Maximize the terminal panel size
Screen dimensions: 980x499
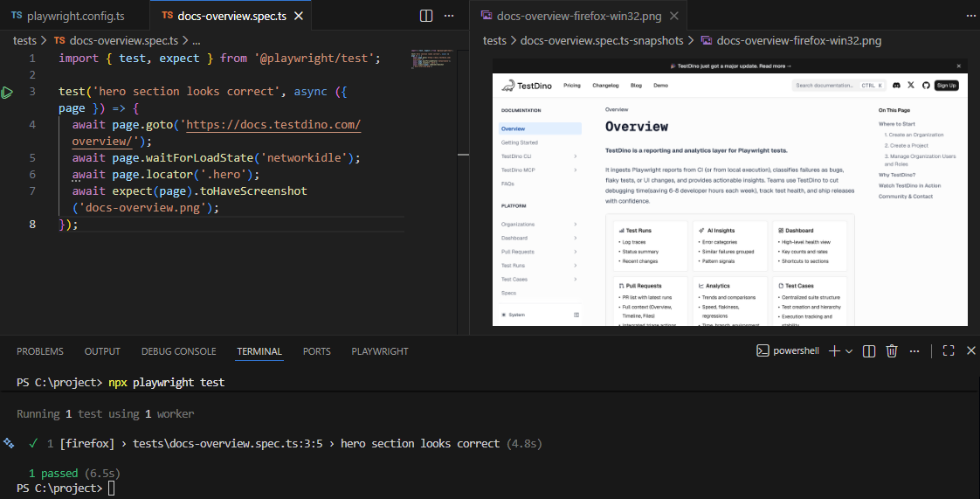click(x=948, y=350)
